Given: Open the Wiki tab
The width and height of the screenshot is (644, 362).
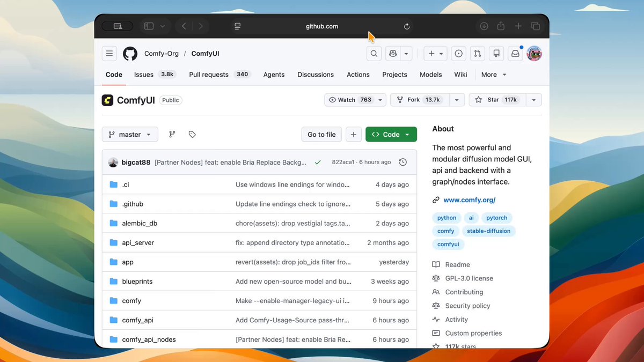Looking at the screenshot, I should tap(460, 75).
